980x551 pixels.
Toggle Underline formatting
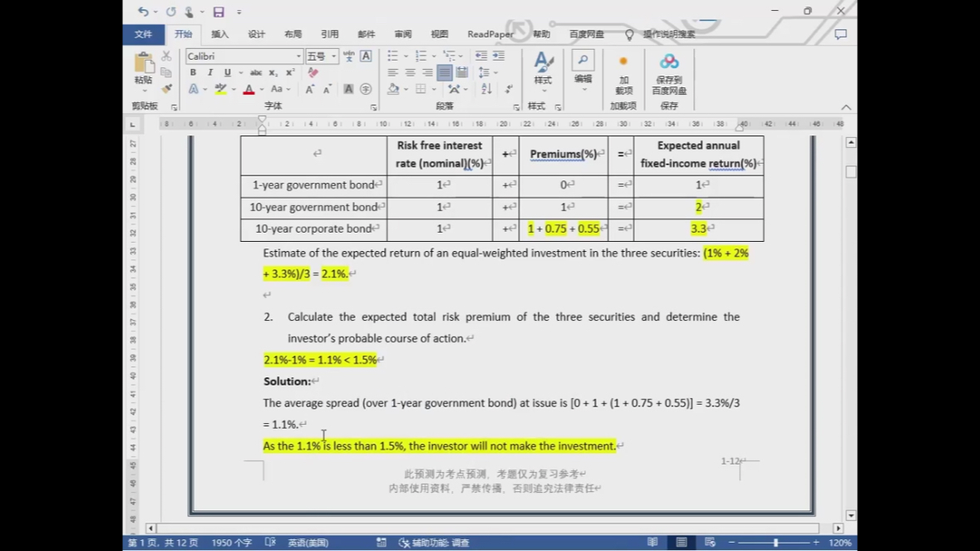(x=227, y=72)
